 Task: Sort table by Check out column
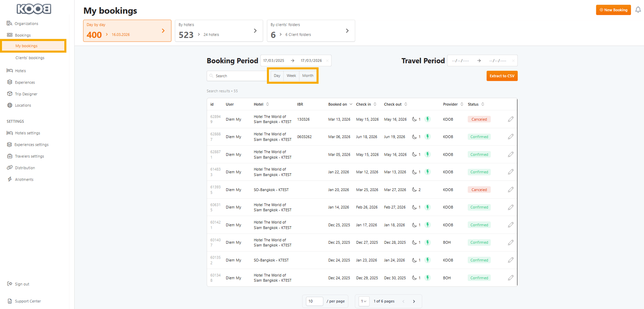coord(406,104)
